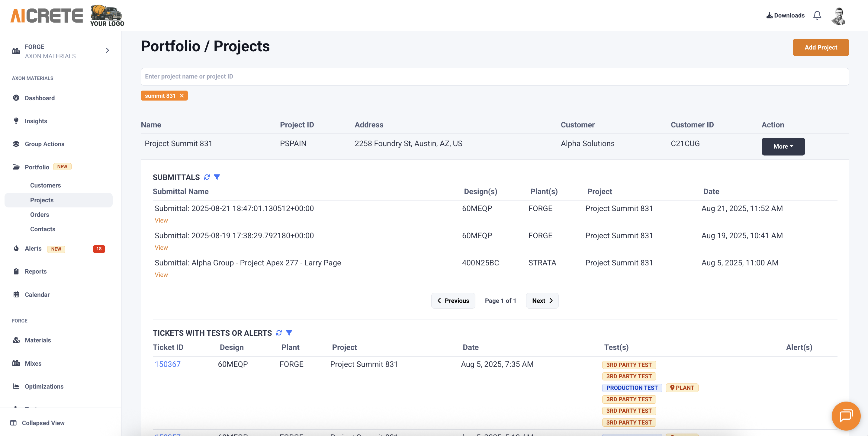Click the STRATA plant cell

[x=542, y=263]
